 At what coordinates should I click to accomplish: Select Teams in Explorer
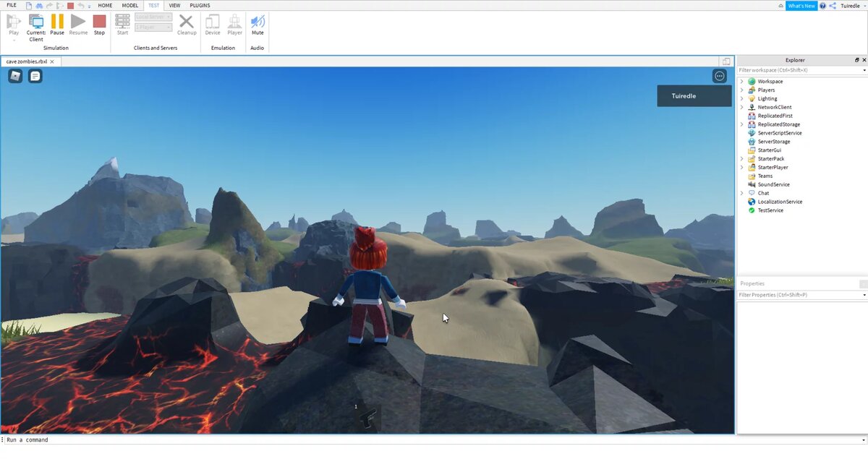[x=765, y=176]
